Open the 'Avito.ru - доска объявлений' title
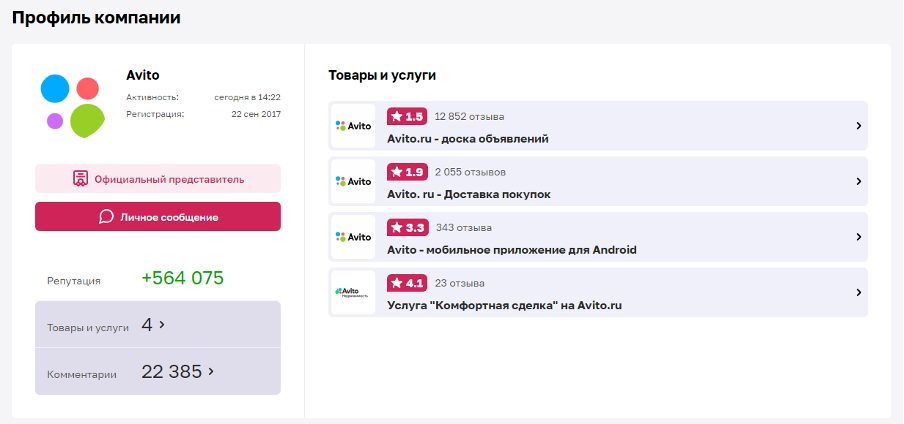This screenshot has height=424, width=904. coord(467,138)
